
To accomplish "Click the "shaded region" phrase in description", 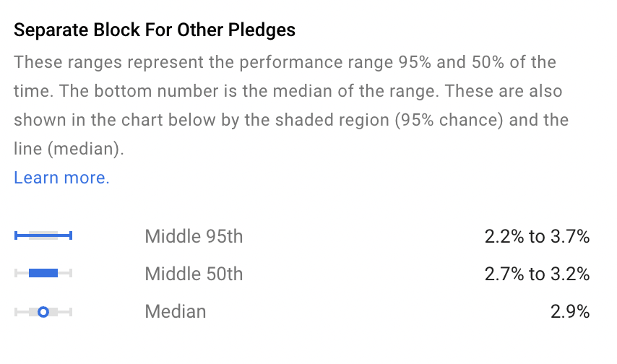I will tap(333, 120).
